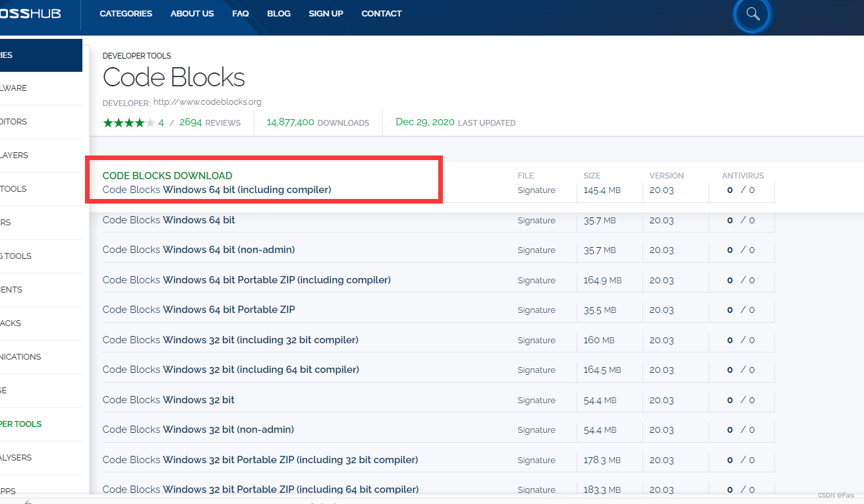Download plain Code Blocks Windows 64 bit

169,220
